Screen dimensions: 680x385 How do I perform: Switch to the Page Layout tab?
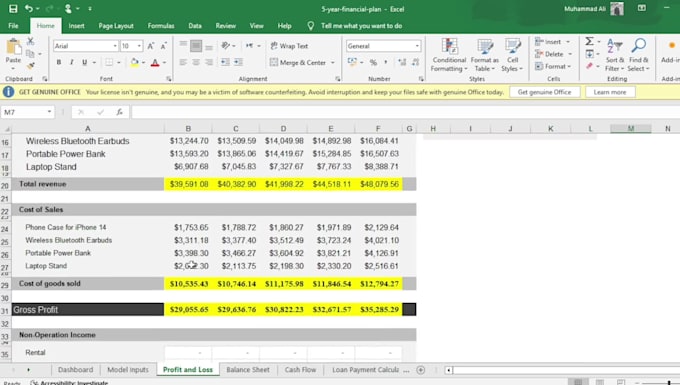[x=116, y=26]
